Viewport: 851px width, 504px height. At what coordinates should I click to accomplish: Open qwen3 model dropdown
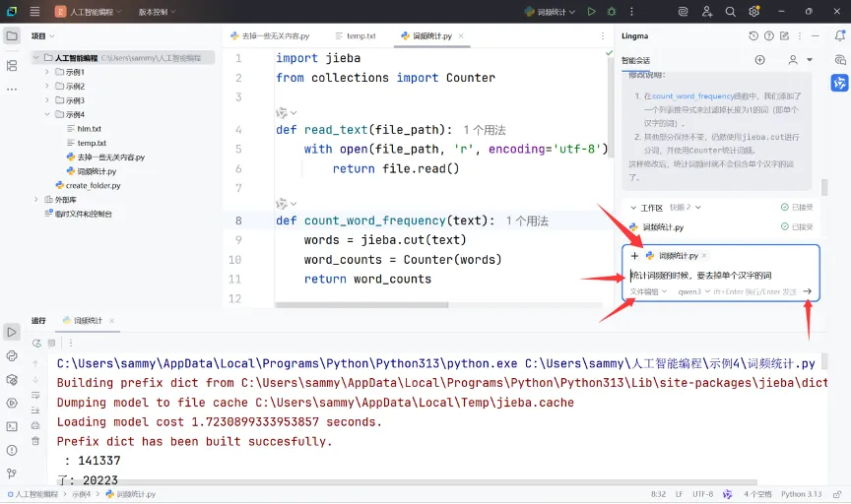coord(693,291)
